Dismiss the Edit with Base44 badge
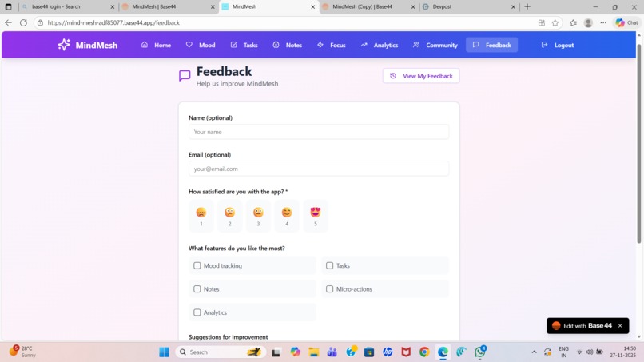Image resolution: width=644 pixels, height=362 pixels. pyautogui.click(x=620, y=325)
